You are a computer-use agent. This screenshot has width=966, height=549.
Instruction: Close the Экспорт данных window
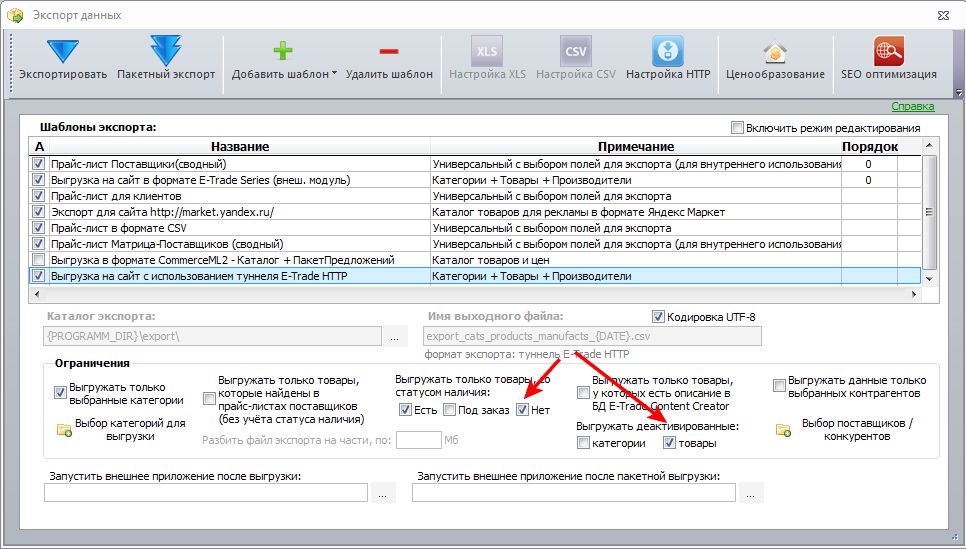943,15
